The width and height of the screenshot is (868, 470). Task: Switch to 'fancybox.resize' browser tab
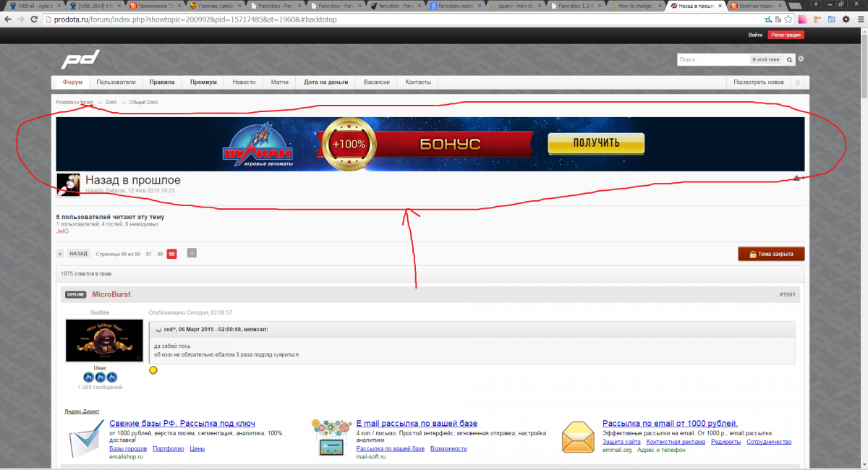454,5
